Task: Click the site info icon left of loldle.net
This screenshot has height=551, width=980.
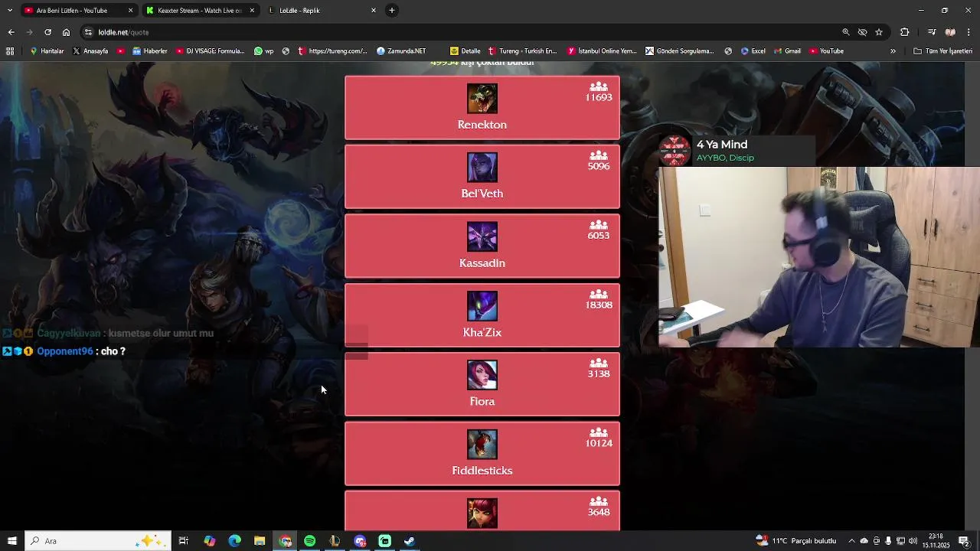Action: point(89,32)
